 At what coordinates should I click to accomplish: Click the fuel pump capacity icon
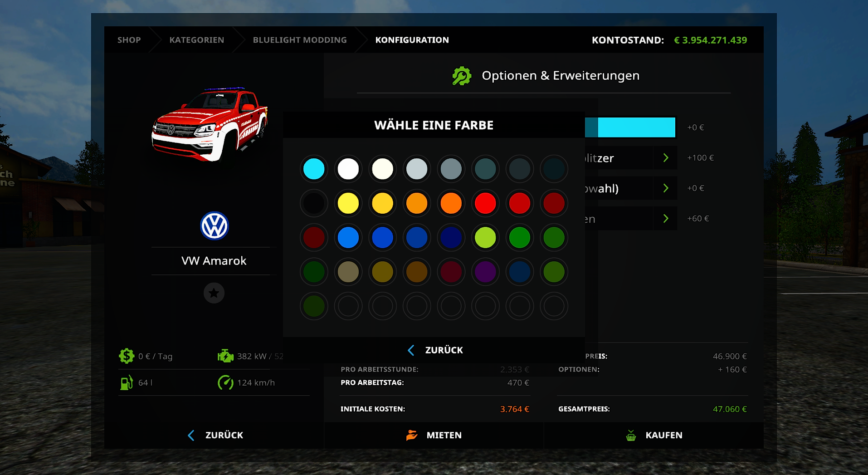(x=127, y=382)
